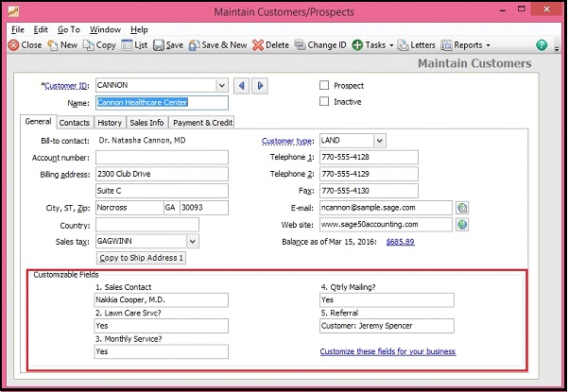Click the Customer type label link
Image resolution: width=568 pixels, height=392 pixels.
click(x=287, y=141)
